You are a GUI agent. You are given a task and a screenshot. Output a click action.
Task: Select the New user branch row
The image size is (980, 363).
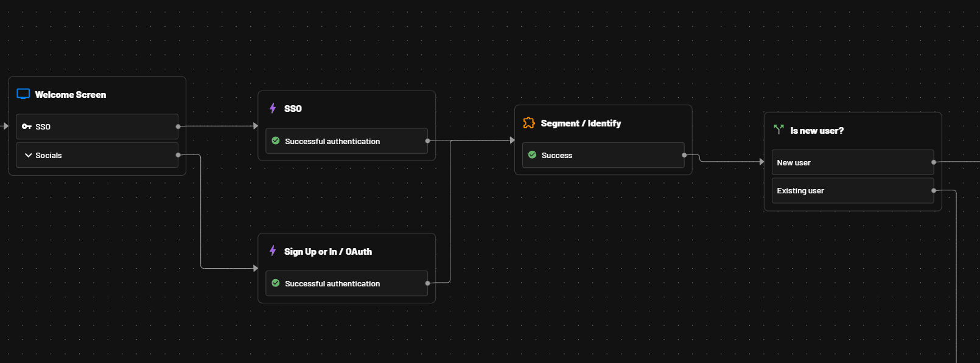pos(852,162)
